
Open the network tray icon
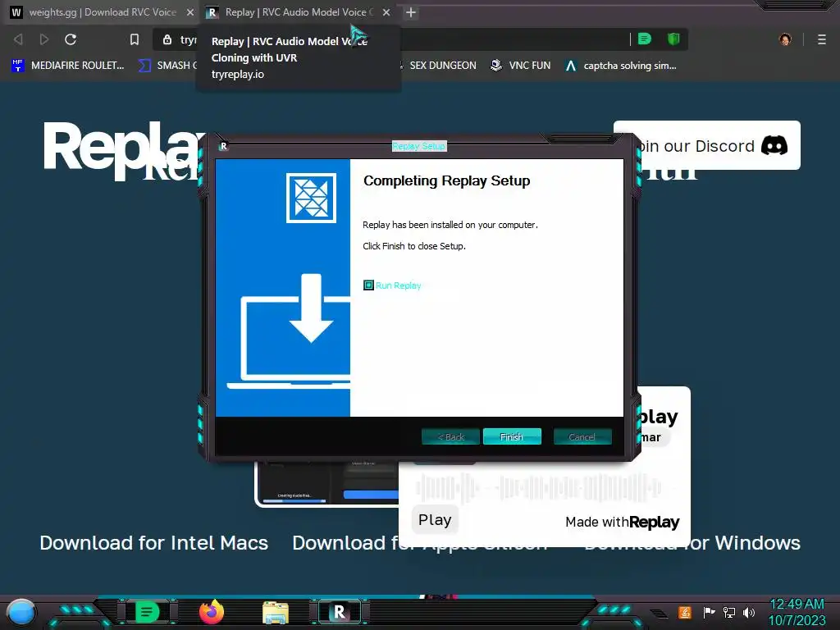pos(729,612)
